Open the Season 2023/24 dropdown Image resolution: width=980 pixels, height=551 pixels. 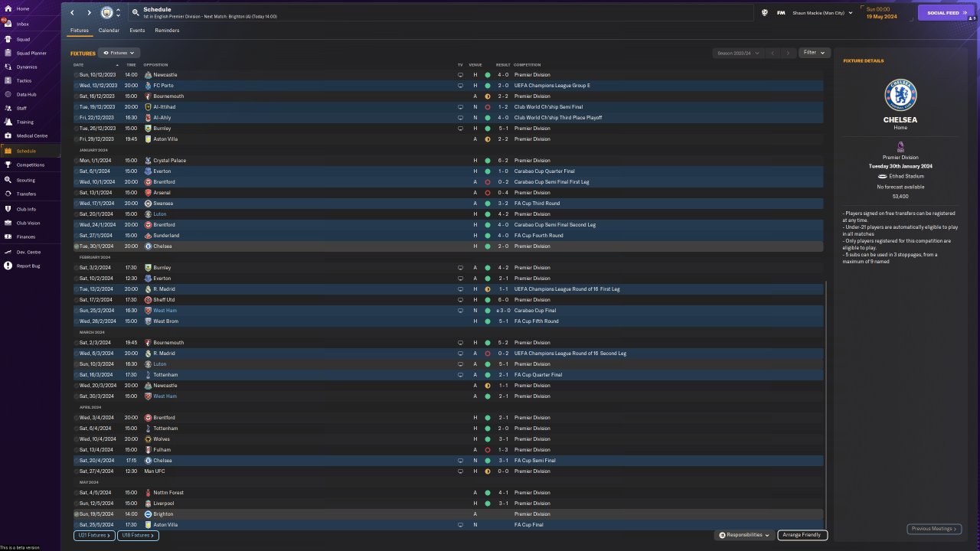pyautogui.click(x=737, y=53)
